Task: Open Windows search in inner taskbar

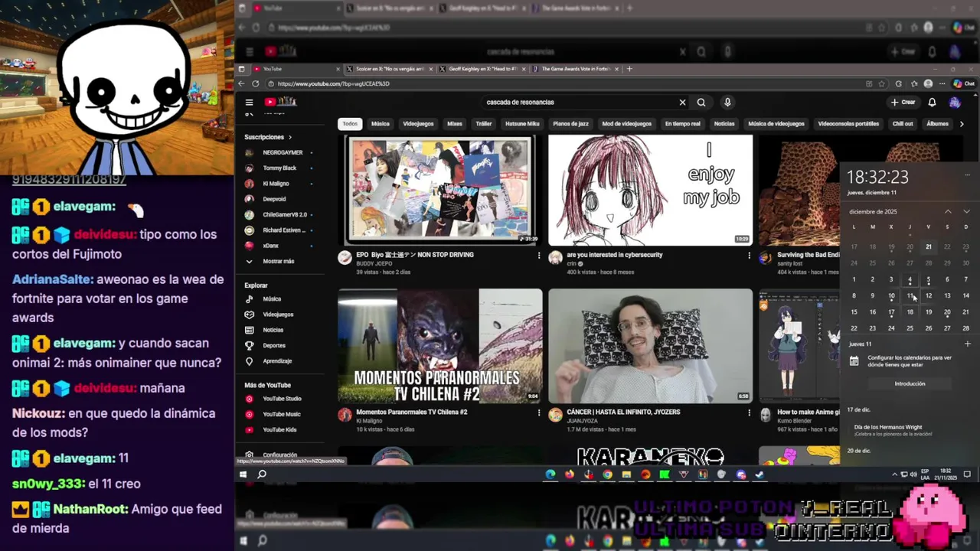Action: [x=262, y=474]
